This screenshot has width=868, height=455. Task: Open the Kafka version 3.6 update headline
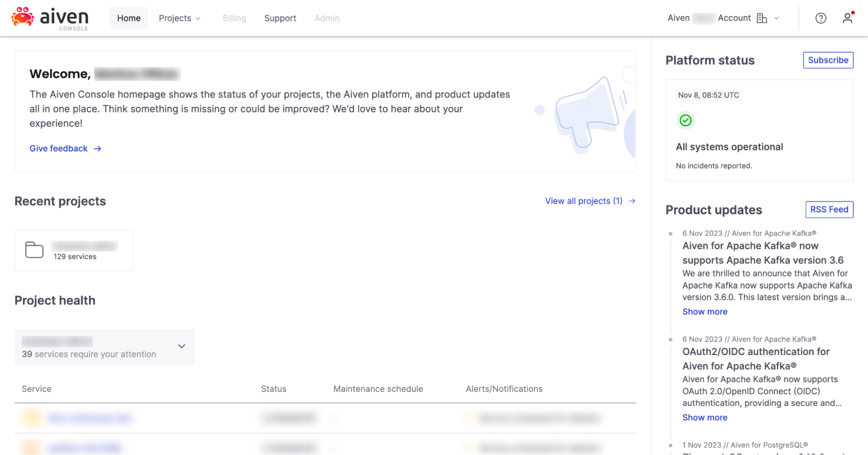[763, 253]
